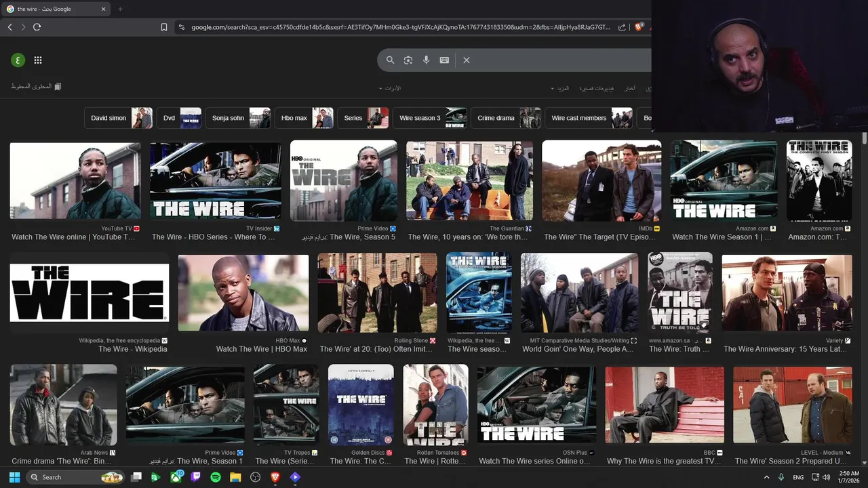Viewport: 868px width, 488px height.
Task: Open Task View from the taskbar
Action: pos(136,477)
